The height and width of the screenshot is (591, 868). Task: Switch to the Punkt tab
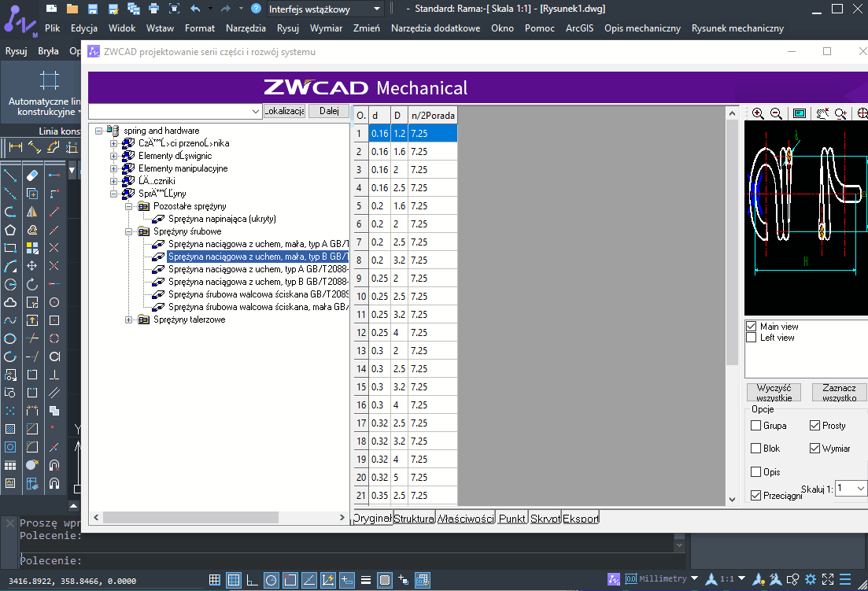point(512,519)
